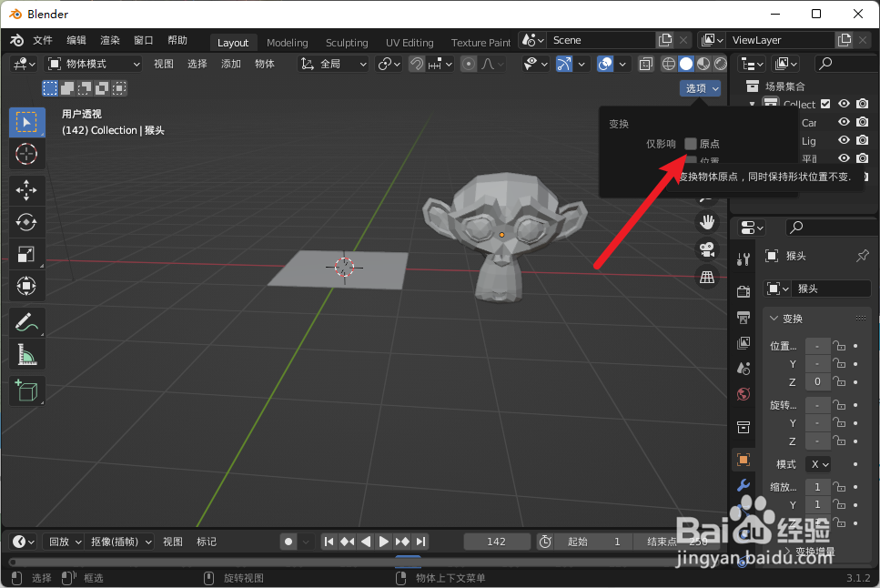Screen dimensions: 880x588
Task: Open the View Layer properties tab
Action: (743, 342)
